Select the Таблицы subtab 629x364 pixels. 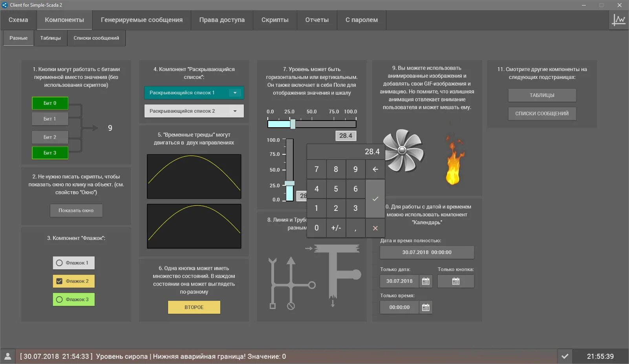(51, 38)
